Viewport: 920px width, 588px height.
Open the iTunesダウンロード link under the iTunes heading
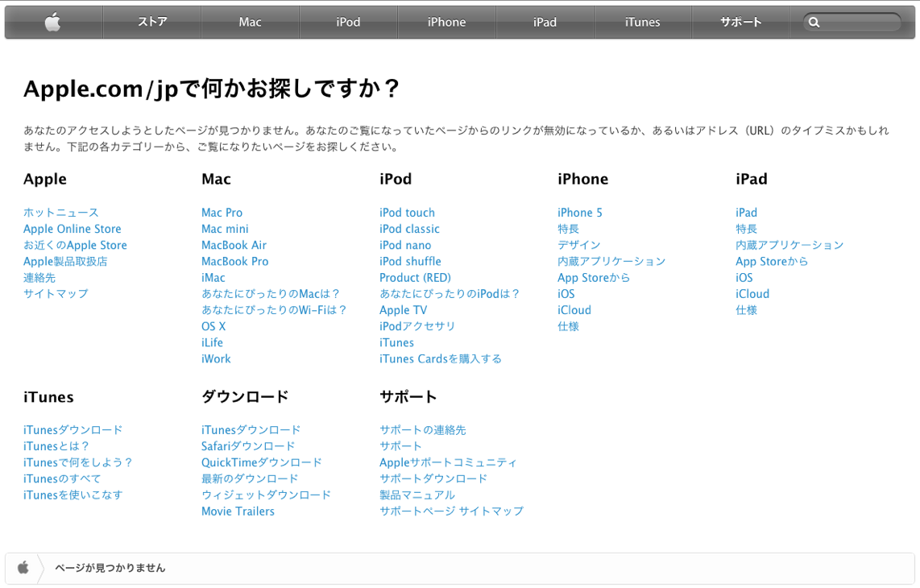pos(73,429)
